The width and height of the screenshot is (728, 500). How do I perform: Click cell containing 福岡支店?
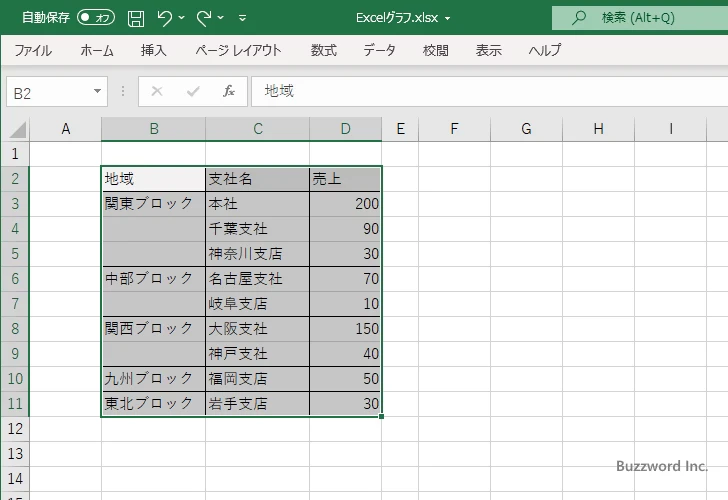(x=258, y=379)
